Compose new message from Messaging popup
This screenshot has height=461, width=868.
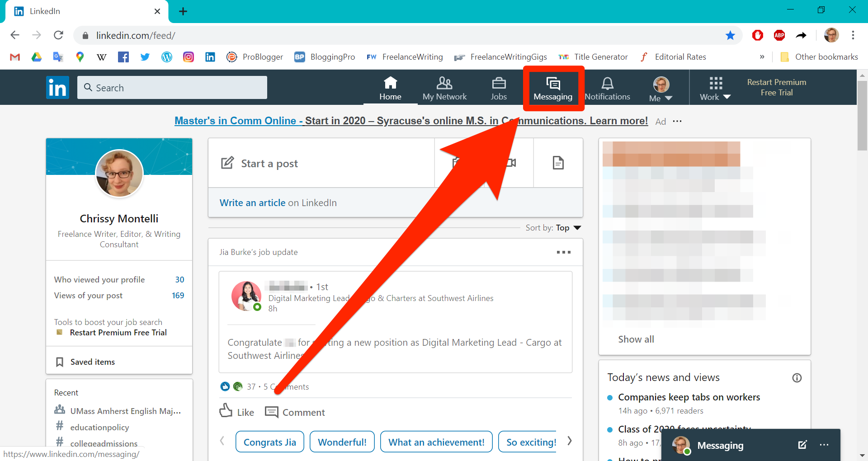(x=802, y=445)
